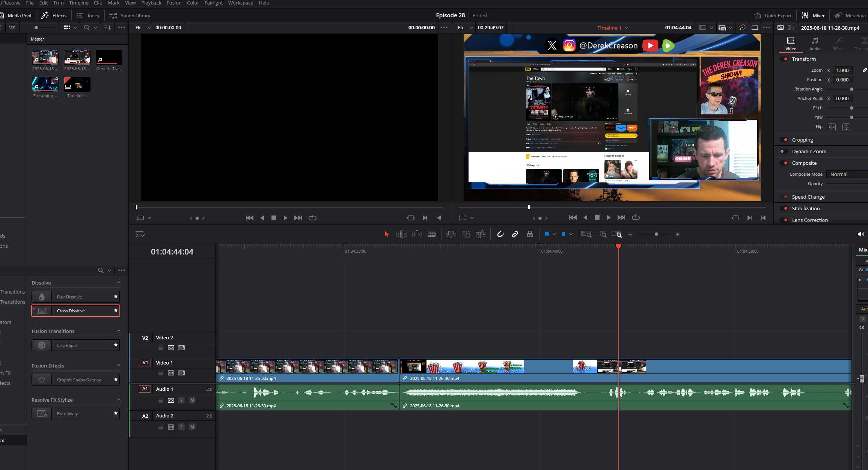Play source viewer forward
868x470 pixels.
click(285, 218)
